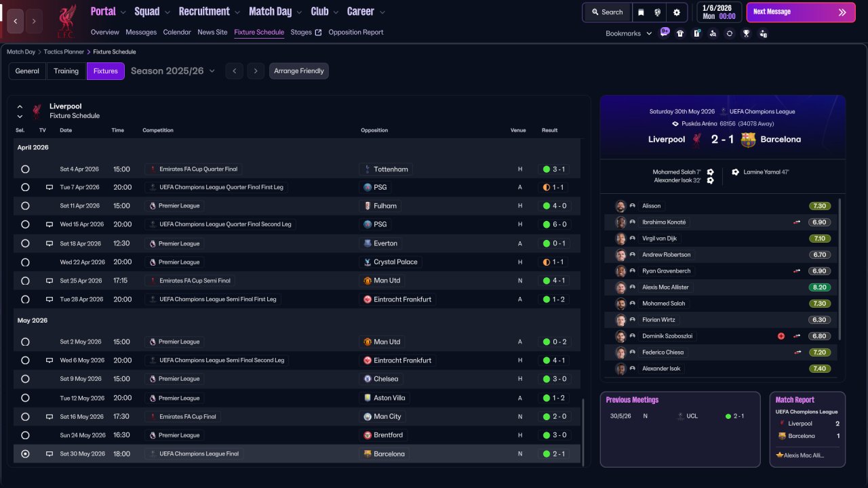The width and height of the screenshot is (868, 488).
Task: Open the Club dropdown menu
Action: pyautogui.click(x=325, y=12)
